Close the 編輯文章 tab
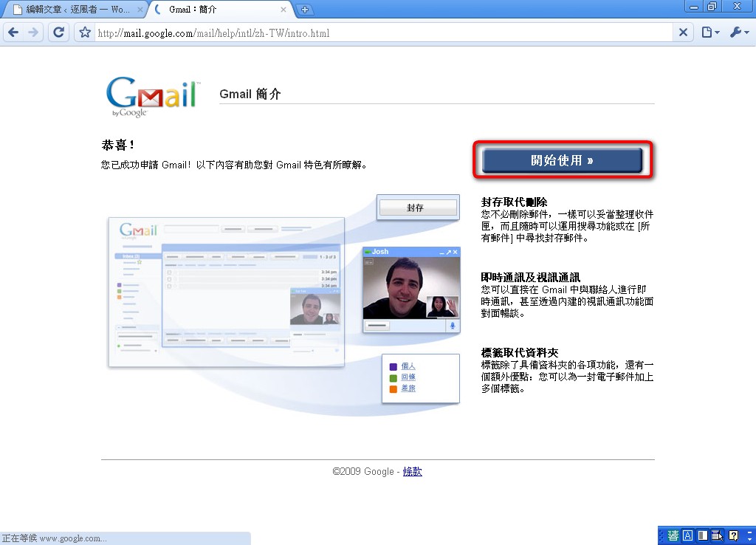 pyautogui.click(x=140, y=9)
